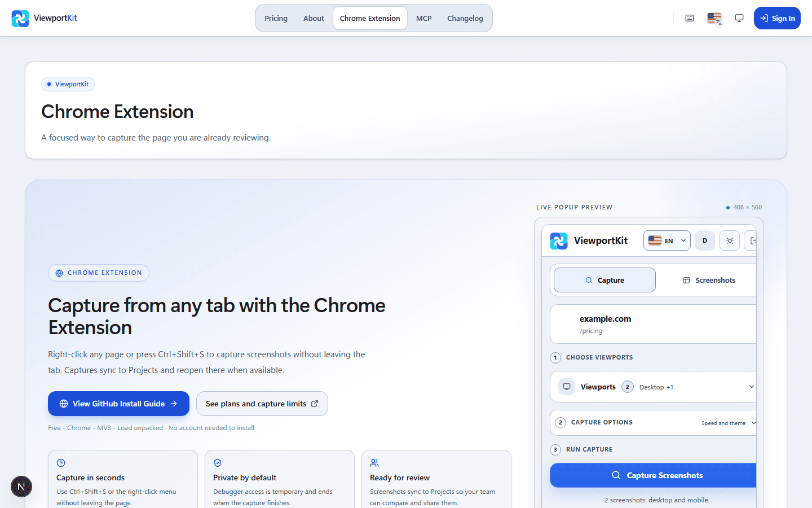Open the EN language dropdown in popup

[667, 240]
